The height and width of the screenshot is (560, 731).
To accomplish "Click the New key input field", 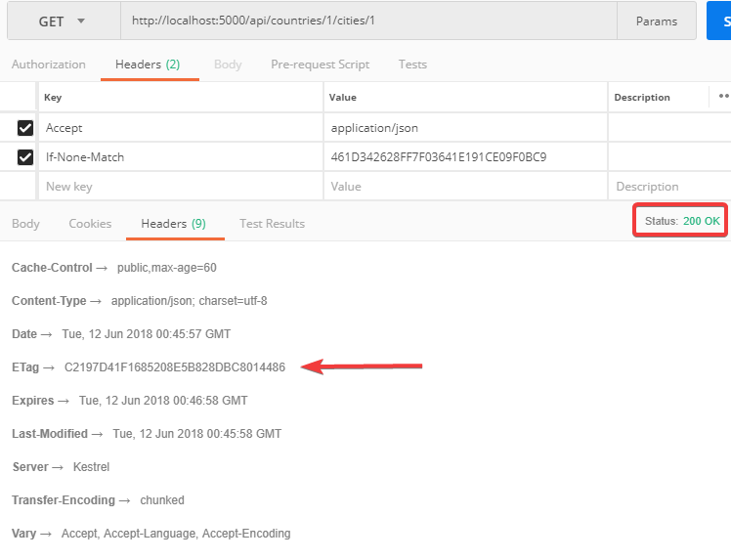I will coord(181,187).
